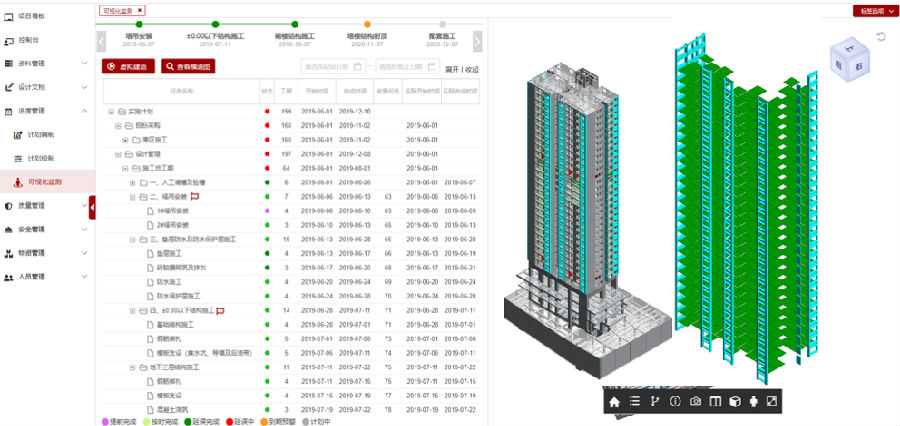Viewport: 900px width, 426px height.
Task: Click the list icon in 3D toolbar
Action: 634,401
